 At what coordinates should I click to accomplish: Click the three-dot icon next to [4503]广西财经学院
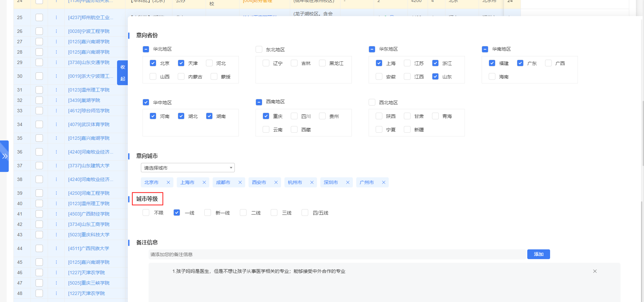coord(56,214)
